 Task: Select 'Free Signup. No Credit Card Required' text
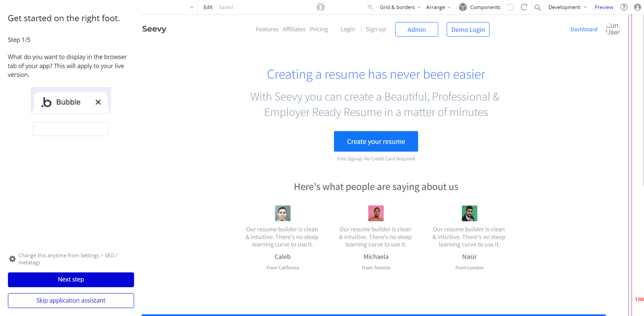pos(376,159)
